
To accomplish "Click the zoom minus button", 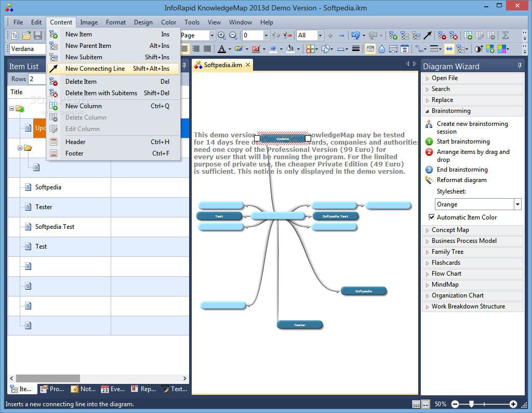I will click(x=455, y=404).
